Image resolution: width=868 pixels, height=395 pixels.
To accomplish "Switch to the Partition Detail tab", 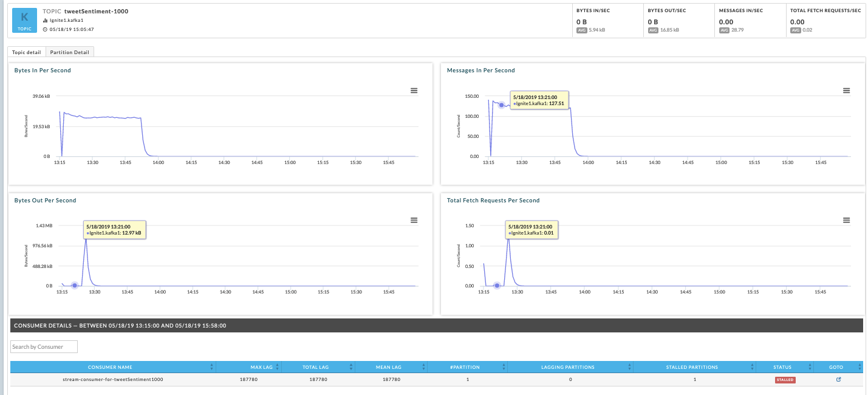I will coord(69,52).
